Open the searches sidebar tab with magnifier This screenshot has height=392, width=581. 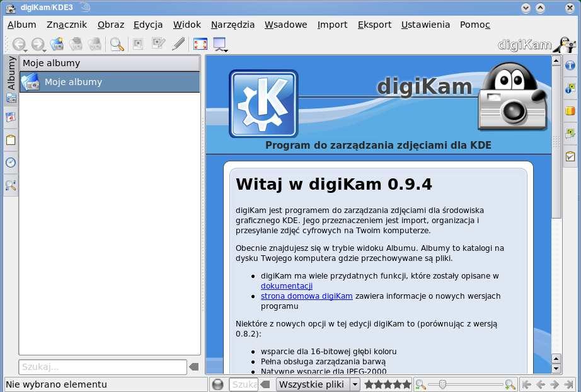pos(11,185)
